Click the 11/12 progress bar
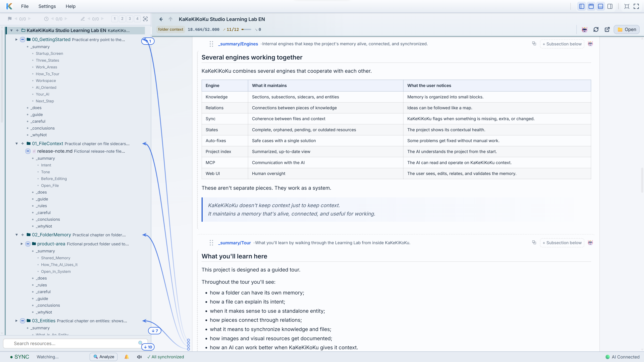Screen dimensions: 644x362 click(246, 29)
